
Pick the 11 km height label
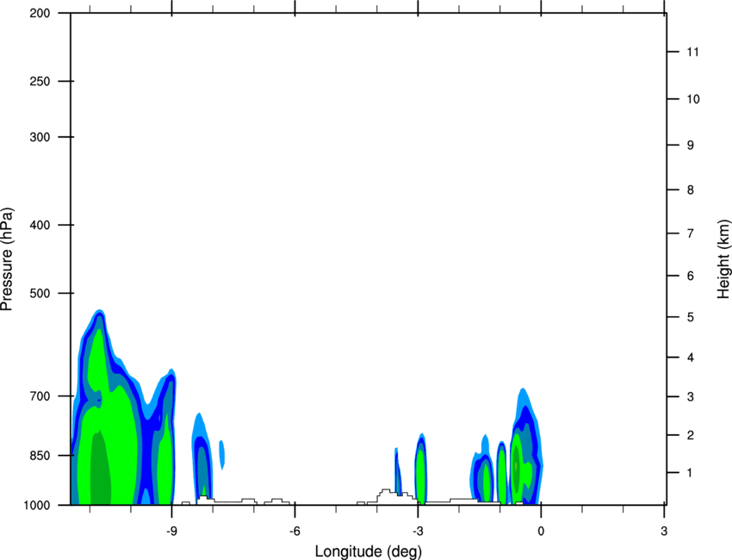pyautogui.click(x=692, y=52)
